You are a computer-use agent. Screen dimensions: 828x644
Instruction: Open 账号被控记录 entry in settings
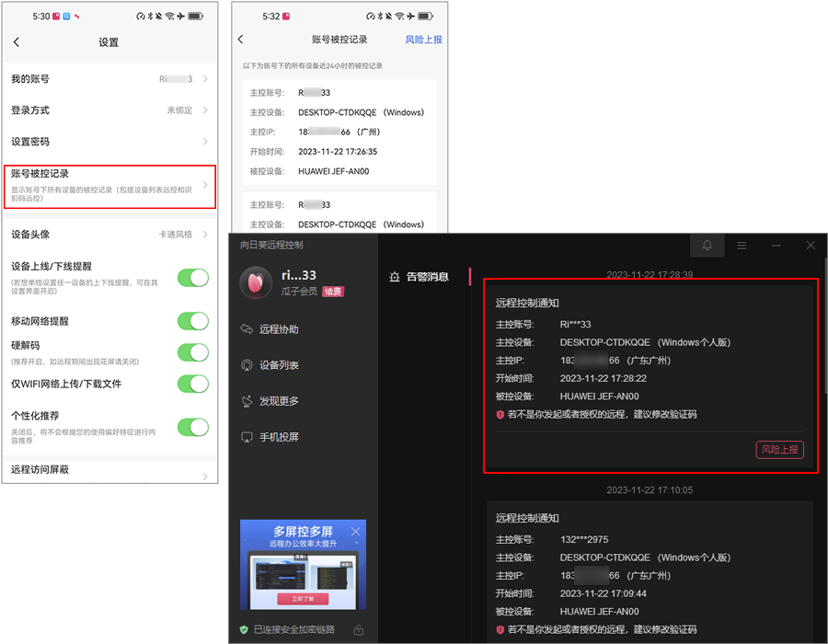tap(109, 187)
